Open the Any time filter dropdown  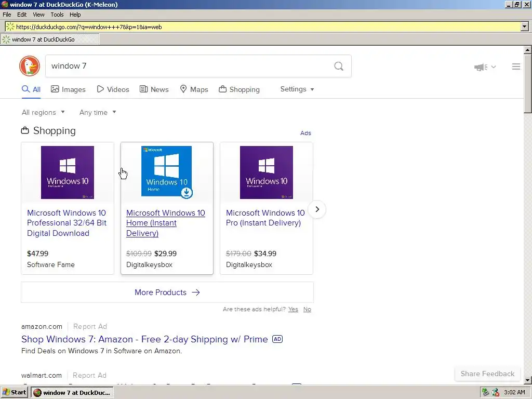(x=98, y=112)
